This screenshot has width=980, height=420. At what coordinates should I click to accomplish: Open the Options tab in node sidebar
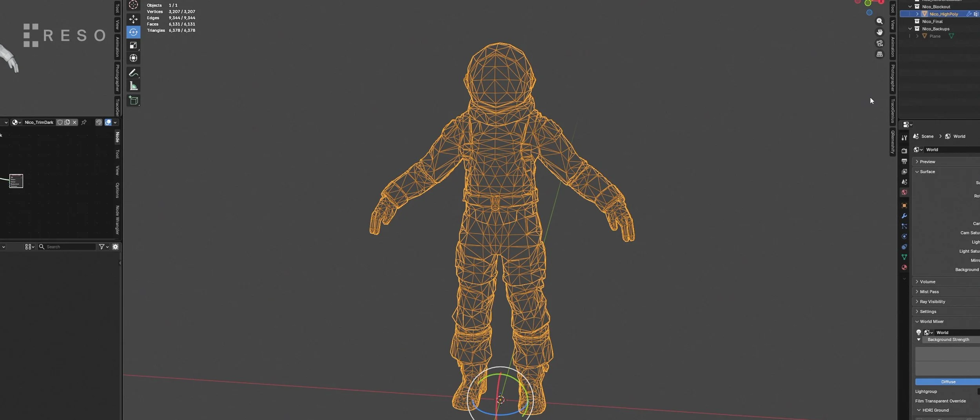[117, 190]
